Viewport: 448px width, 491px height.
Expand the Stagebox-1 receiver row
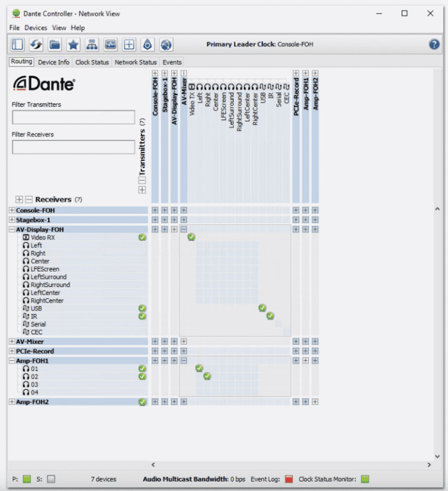point(12,220)
